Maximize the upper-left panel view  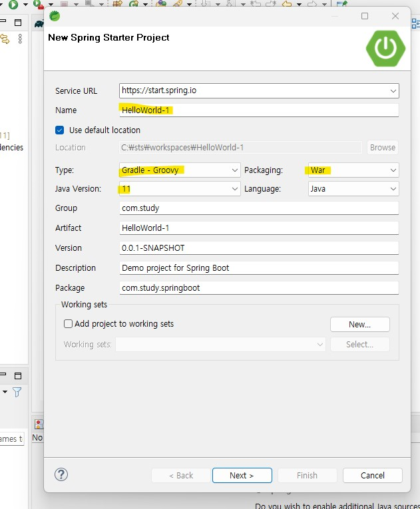click(x=18, y=23)
